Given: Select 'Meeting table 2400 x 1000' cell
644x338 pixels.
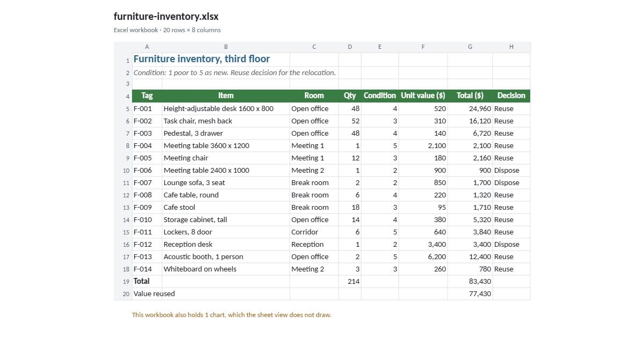Looking at the screenshot, I should [x=226, y=170].
